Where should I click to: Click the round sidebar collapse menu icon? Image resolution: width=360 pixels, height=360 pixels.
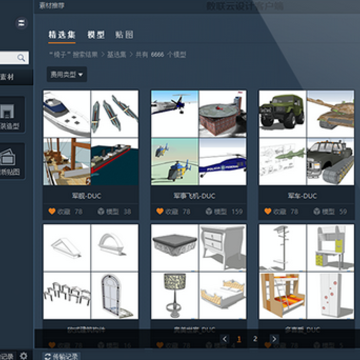coord(22,23)
